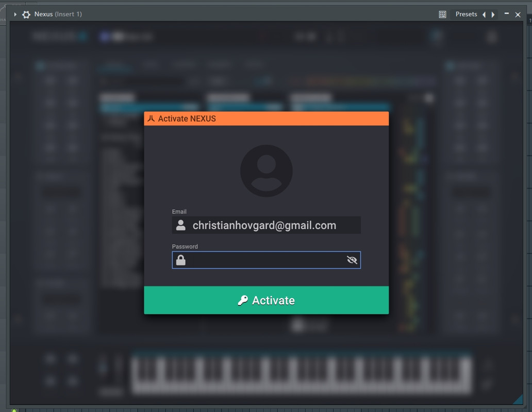Select the previous preset arrow
Viewport: 532px width, 412px height.
pyautogui.click(x=484, y=14)
